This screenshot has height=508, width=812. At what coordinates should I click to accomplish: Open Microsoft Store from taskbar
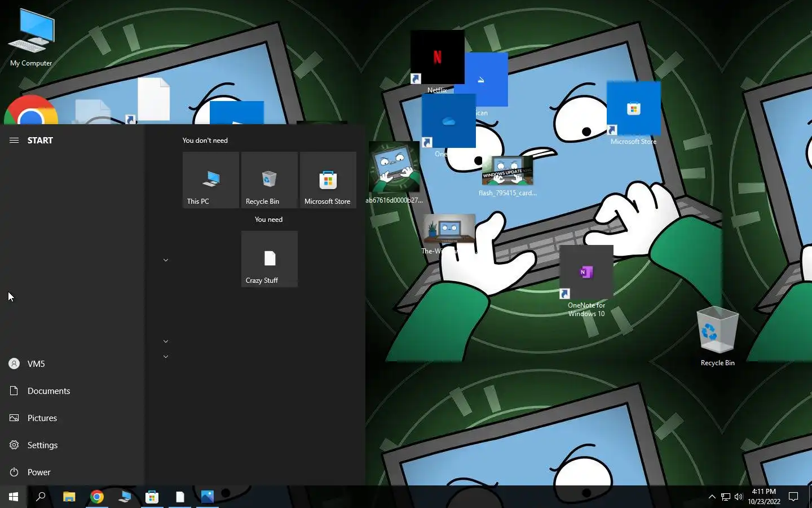(x=152, y=497)
